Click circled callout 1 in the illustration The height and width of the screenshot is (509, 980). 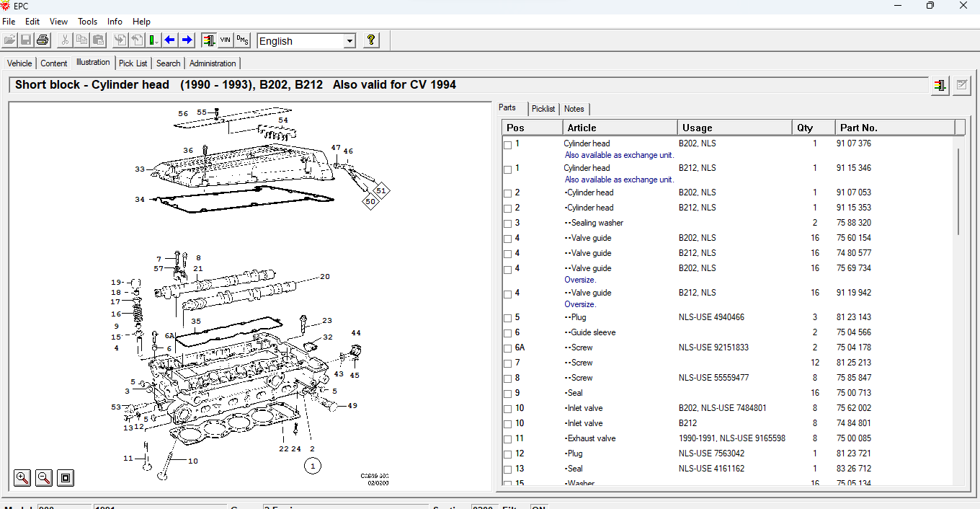312,466
